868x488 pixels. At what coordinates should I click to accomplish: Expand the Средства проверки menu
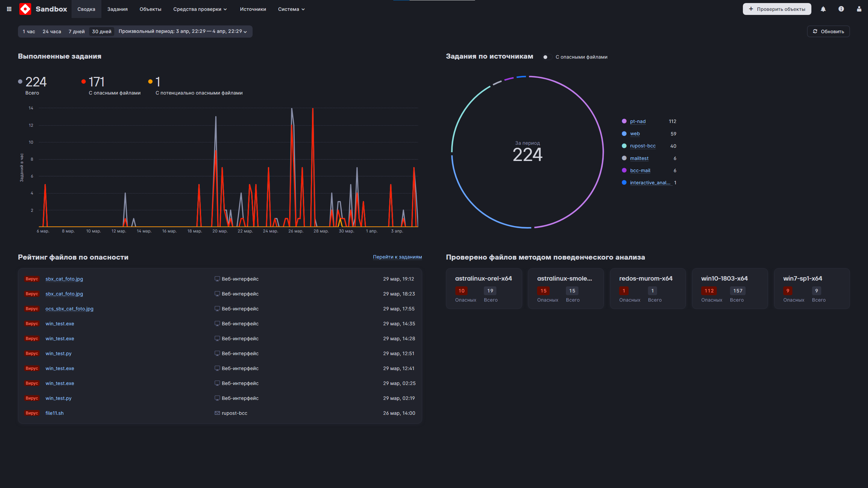(x=200, y=9)
